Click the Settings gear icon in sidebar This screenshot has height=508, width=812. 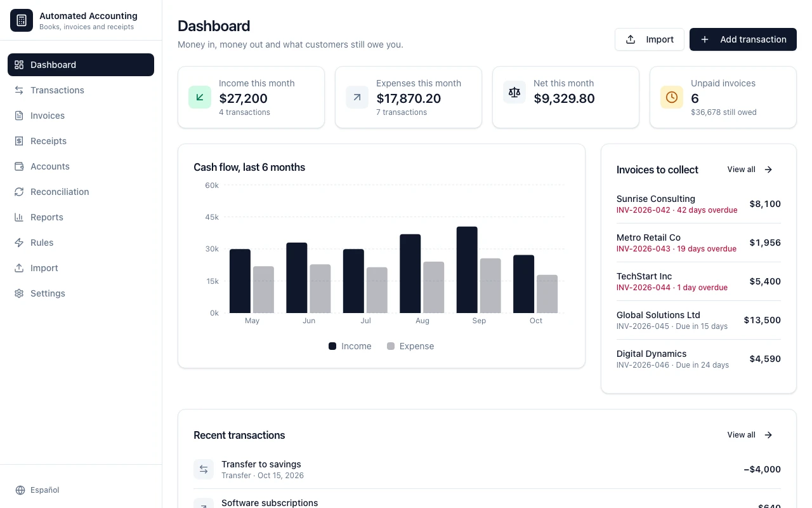click(x=19, y=293)
